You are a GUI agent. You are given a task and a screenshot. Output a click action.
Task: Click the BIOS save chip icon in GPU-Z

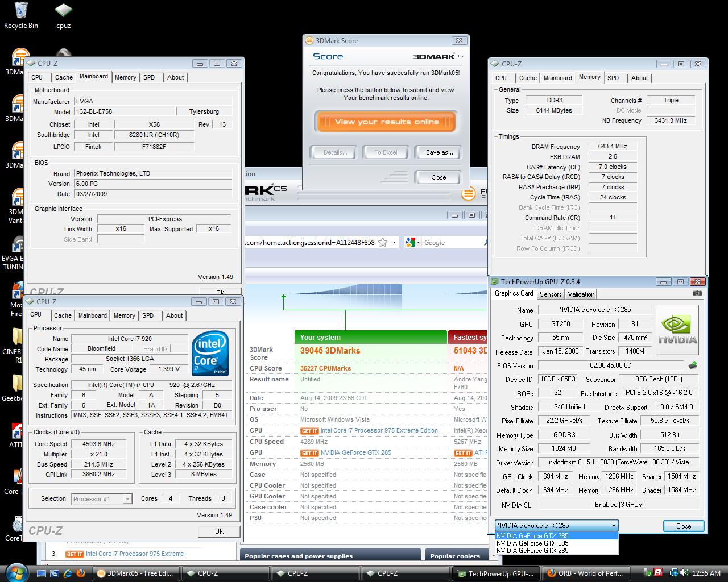693,365
